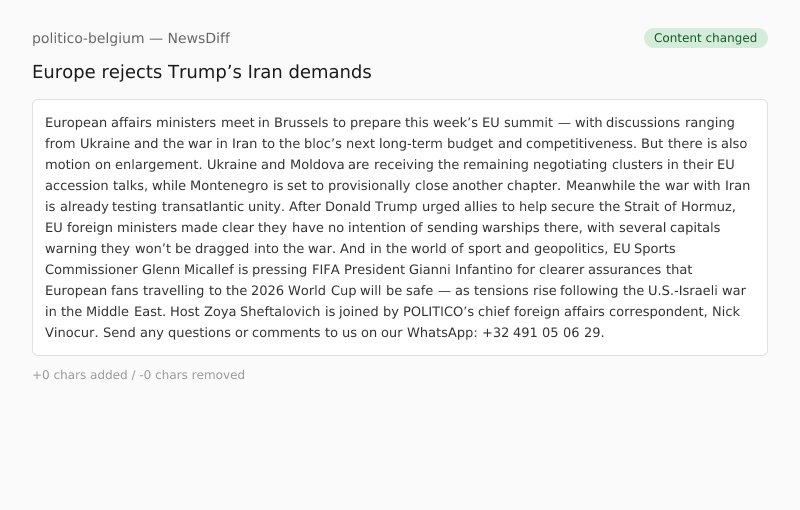Select the "Europe rejects Trump's Iran demands" headline
This screenshot has width=800, height=510.
(x=201, y=72)
